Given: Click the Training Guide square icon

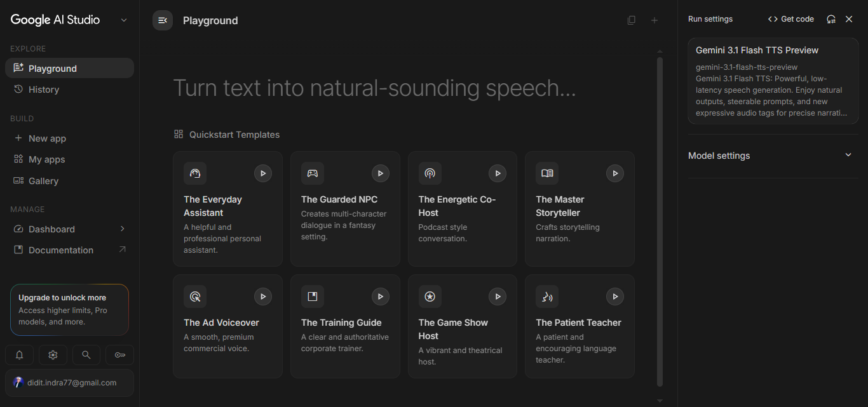Looking at the screenshot, I should point(313,297).
